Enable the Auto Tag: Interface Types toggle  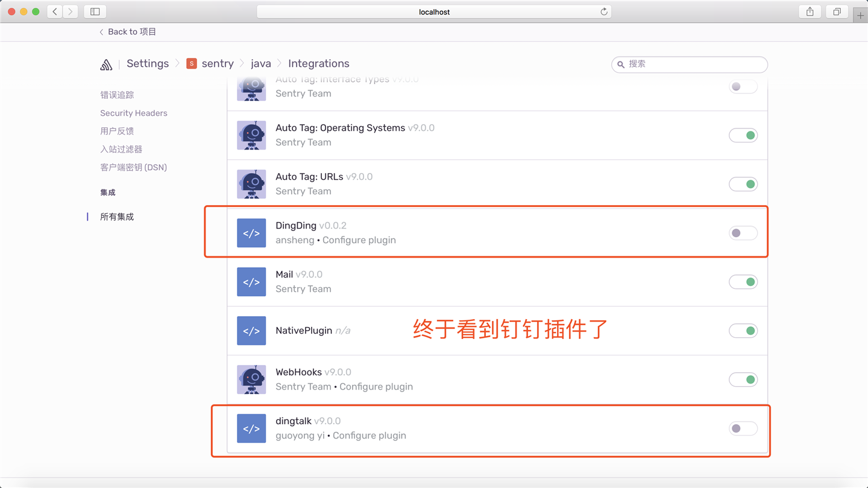pyautogui.click(x=743, y=87)
